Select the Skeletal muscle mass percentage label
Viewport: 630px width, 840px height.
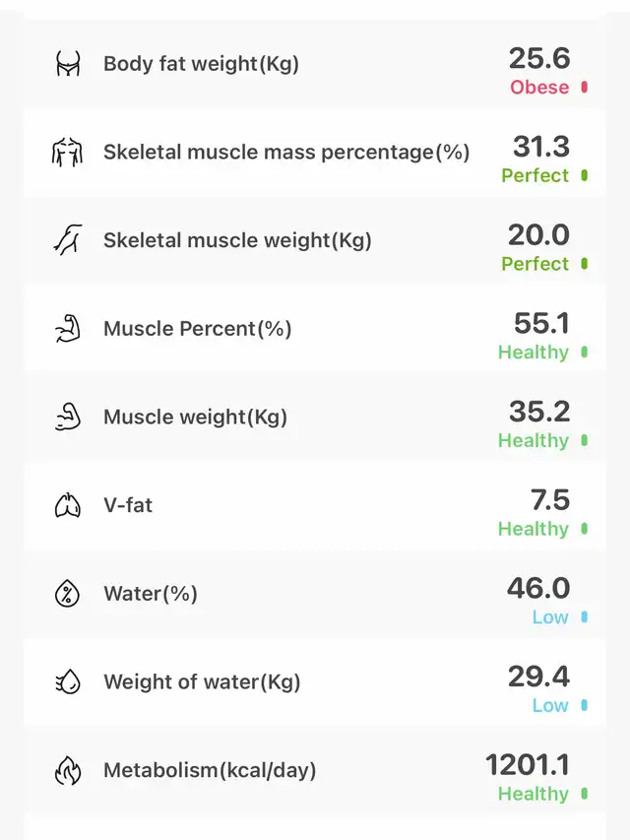286,153
